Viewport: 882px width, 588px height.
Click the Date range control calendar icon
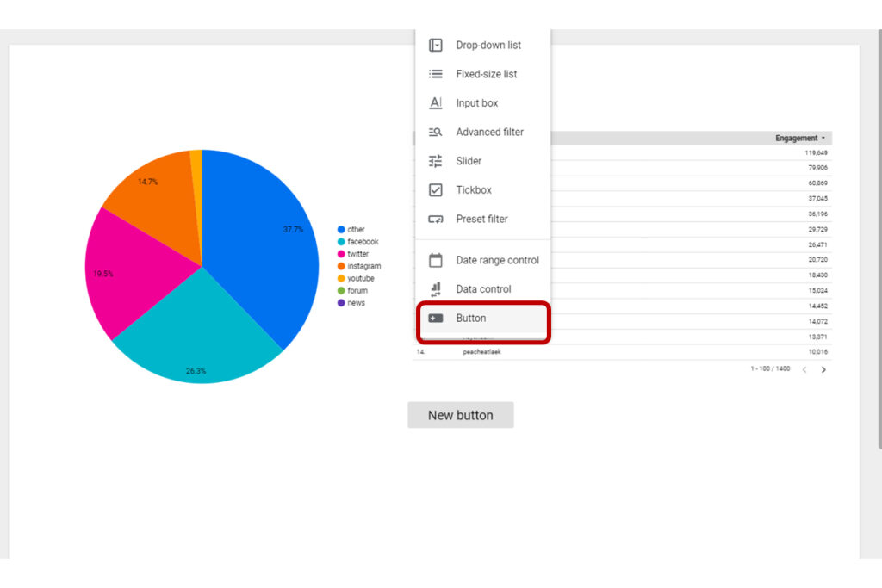435,260
